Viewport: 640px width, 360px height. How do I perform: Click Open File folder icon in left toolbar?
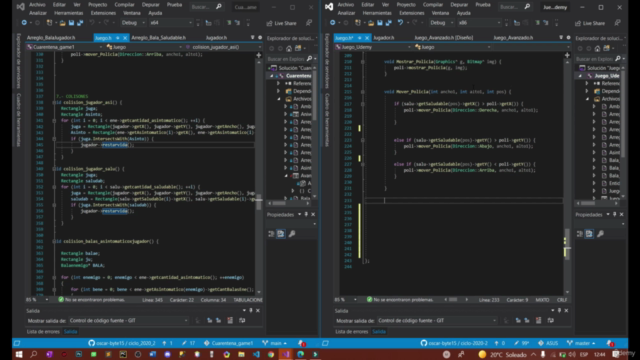click(62, 23)
